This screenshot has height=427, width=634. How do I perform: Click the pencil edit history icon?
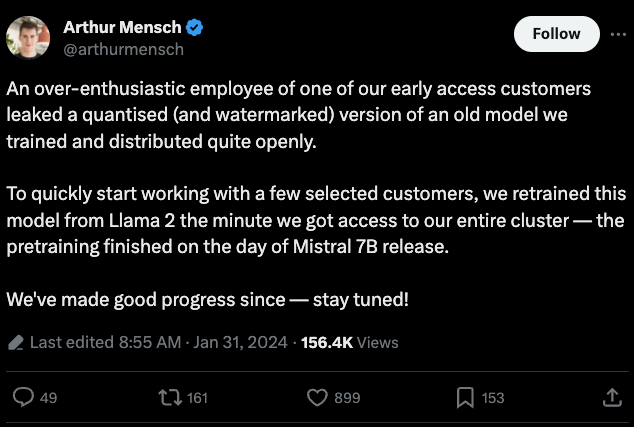point(16,342)
